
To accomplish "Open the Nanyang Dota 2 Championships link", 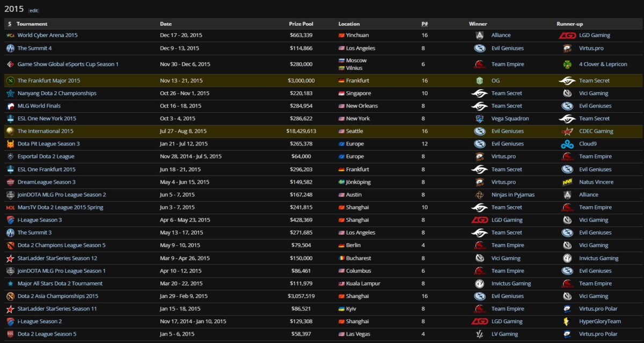I will click(x=57, y=93).
